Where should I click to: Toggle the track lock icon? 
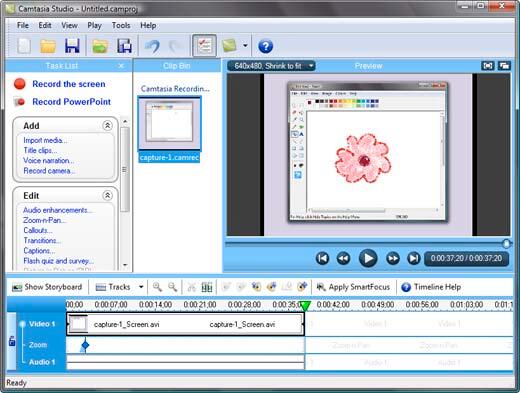pos(12,341)
